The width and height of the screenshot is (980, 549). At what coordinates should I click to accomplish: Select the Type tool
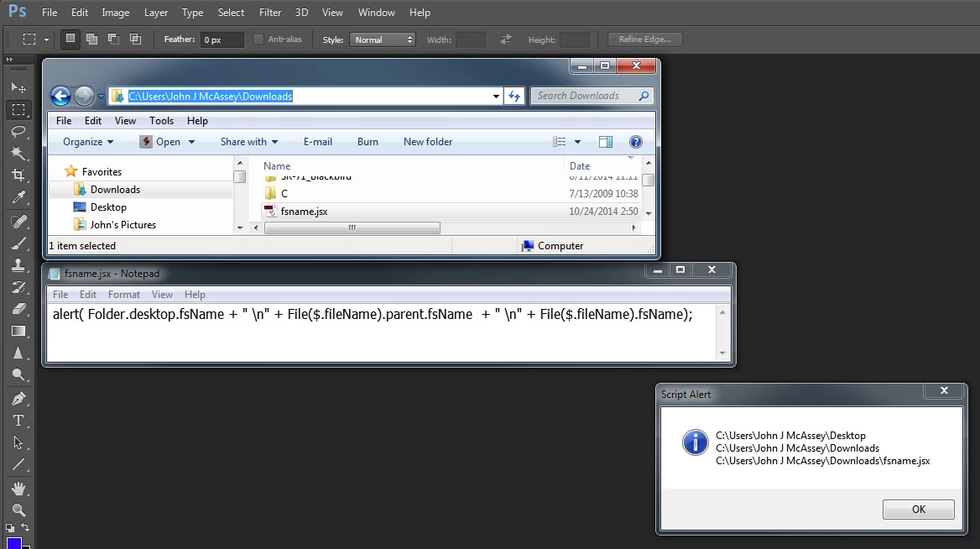18,421
